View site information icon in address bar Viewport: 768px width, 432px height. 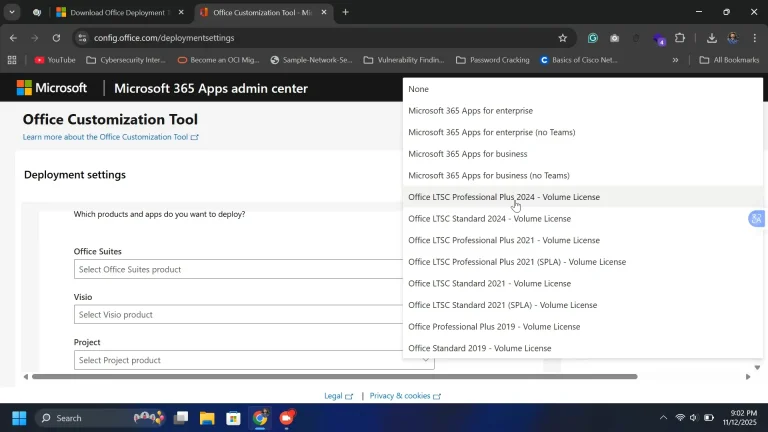pos(82,38)
